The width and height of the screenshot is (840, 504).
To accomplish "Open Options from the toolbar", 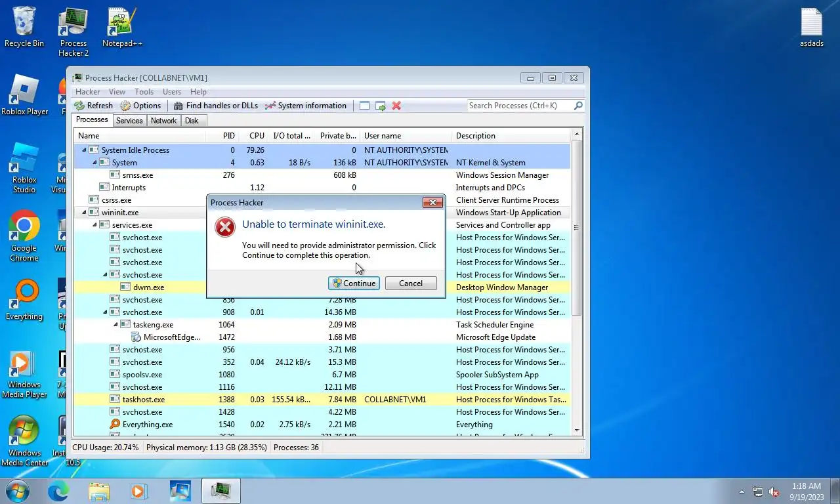I will (140, 106).
